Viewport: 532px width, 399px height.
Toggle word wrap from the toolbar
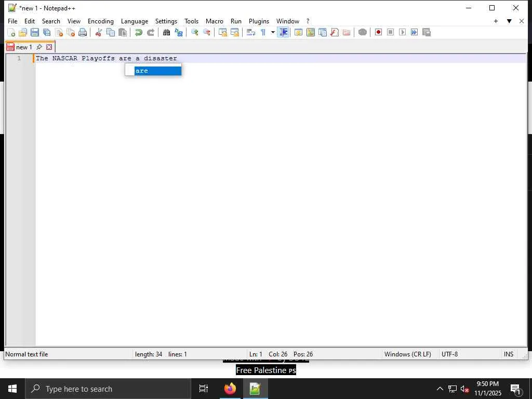coord(251,32)
